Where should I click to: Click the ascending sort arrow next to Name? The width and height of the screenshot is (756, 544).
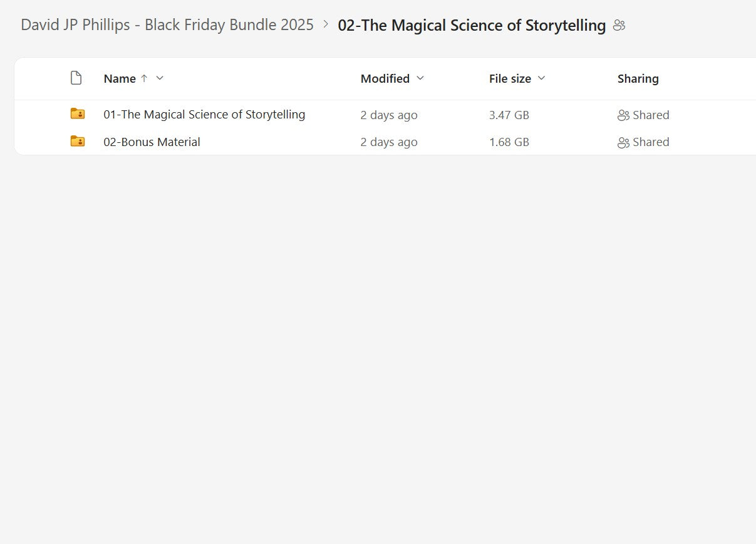pyautogui.click(x=144, y=78)
